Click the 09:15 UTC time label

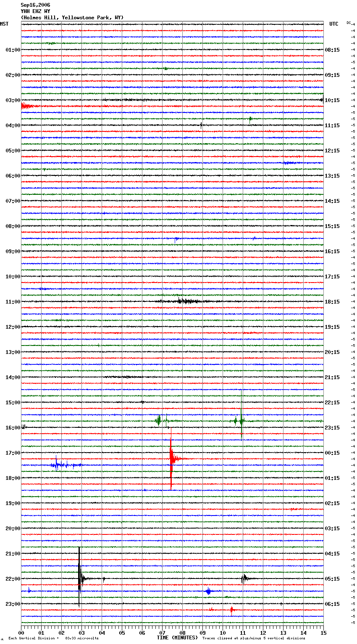click(x=332, y=75)
